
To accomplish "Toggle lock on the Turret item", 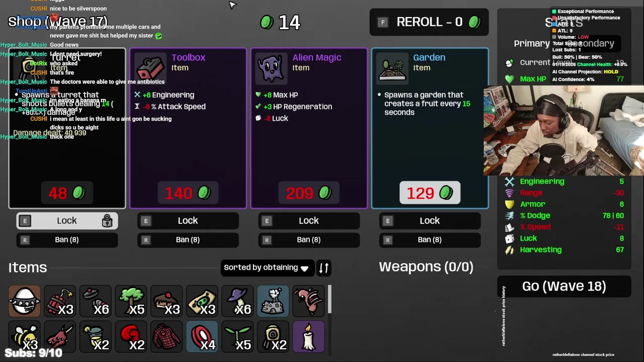I will coord(67,221).
